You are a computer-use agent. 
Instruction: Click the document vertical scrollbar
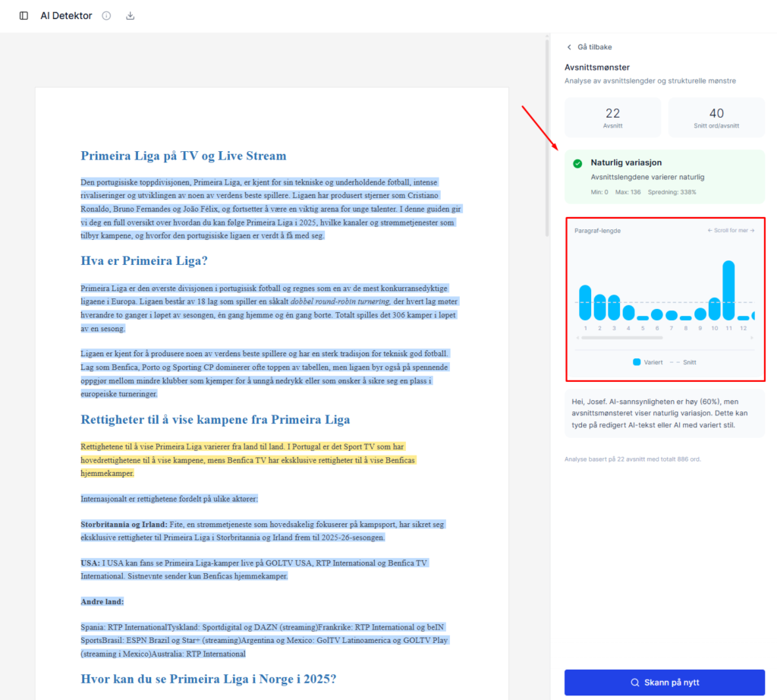coord(546,137)
